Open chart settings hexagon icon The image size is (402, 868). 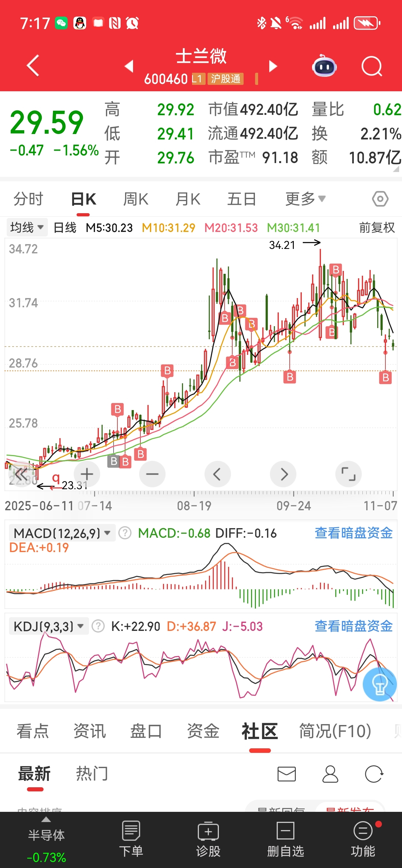point(380,199)
